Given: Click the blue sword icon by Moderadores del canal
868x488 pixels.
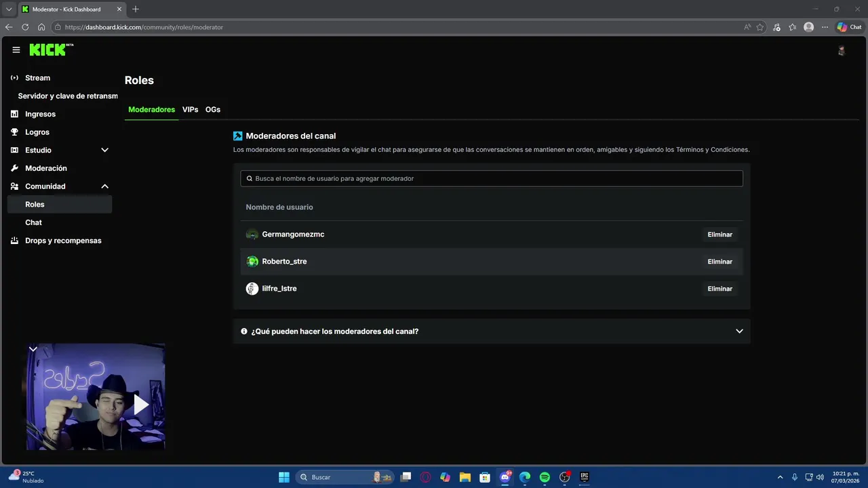Looking at the screenshot, I should pyautogui.click(x=237, y=136).
